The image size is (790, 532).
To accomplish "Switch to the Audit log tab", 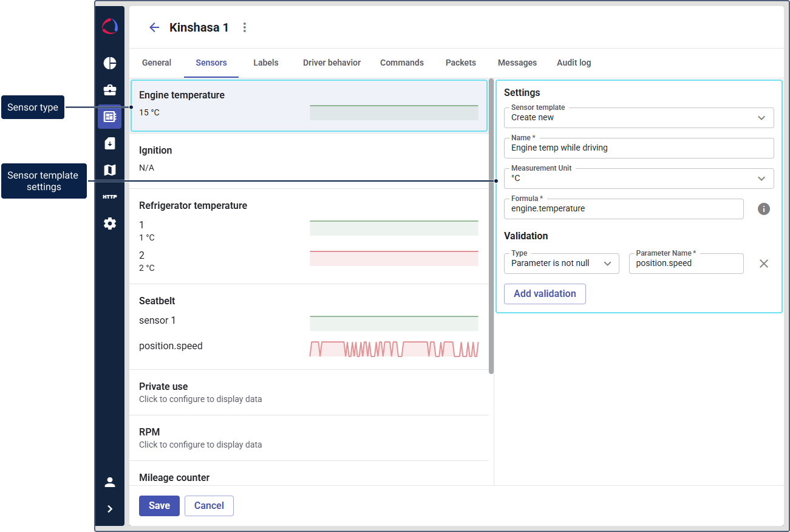I will pyautogui.click(x=573, y=63).
